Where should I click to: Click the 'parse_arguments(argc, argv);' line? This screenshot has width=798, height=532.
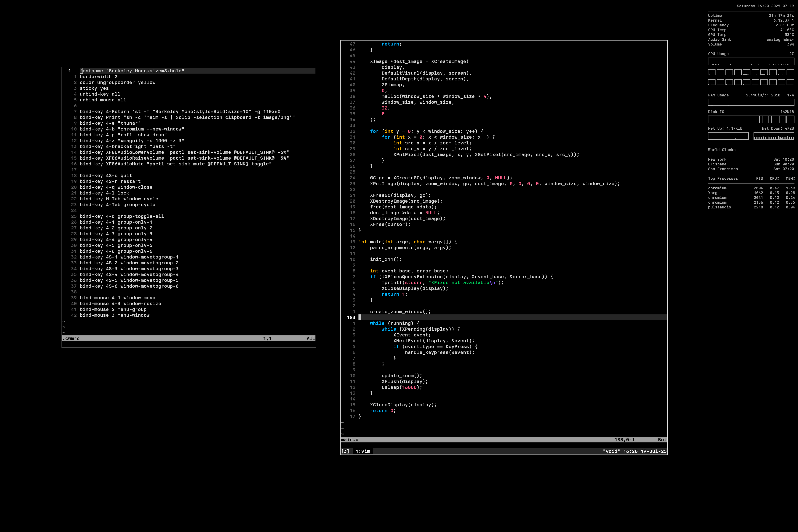coord(411,248)
